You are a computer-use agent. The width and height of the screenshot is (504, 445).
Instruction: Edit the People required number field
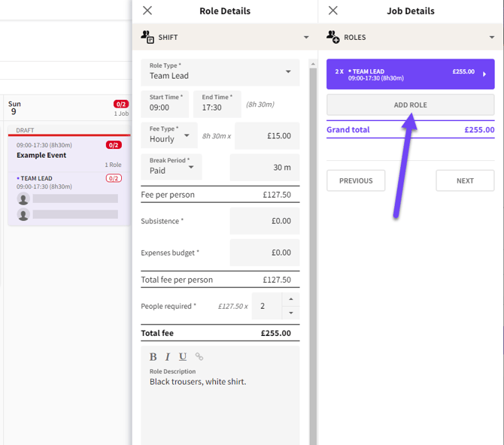tap(267, 306)
